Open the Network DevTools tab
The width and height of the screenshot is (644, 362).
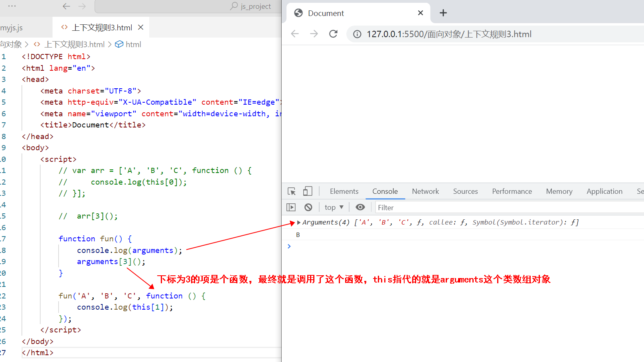coord(425,191)
